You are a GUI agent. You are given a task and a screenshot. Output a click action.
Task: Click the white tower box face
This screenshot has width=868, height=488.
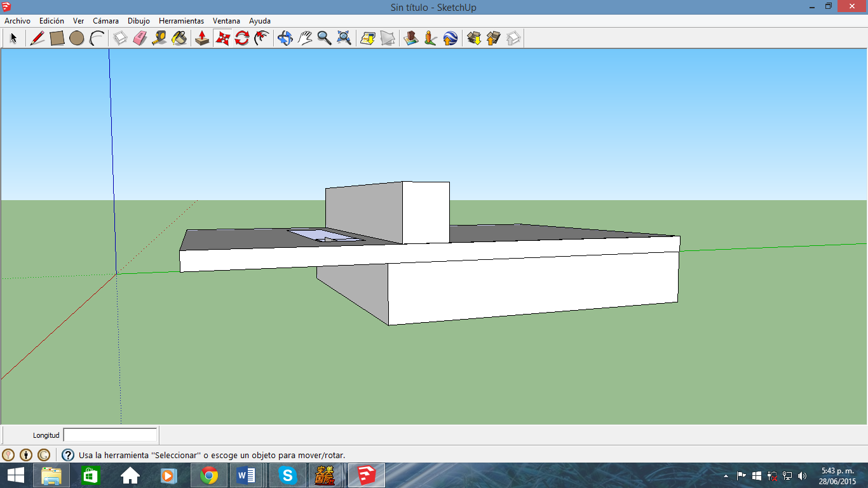(426, 212)
